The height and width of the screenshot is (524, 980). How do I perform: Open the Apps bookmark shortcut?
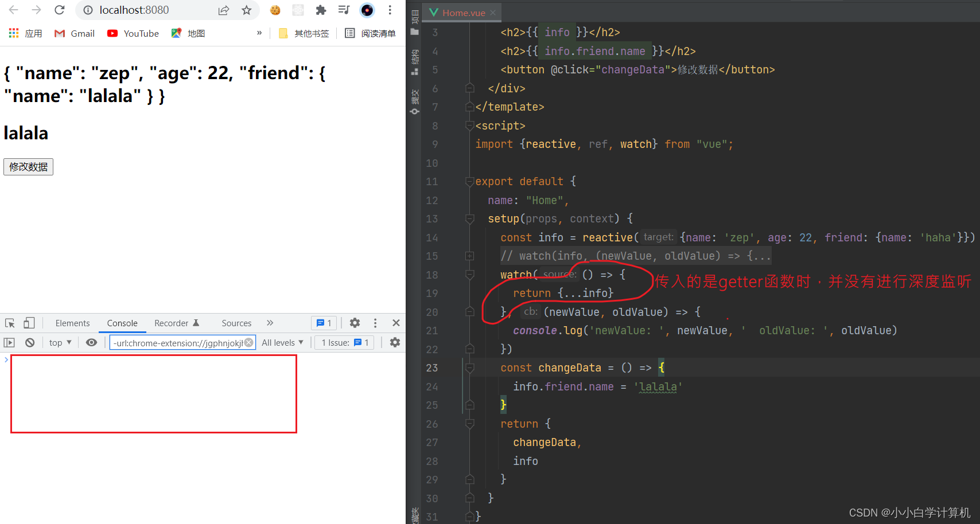point(26,33)
